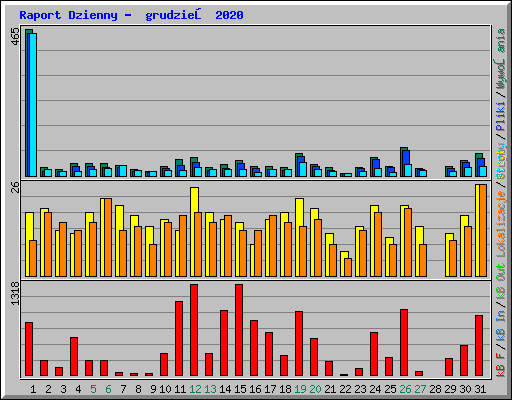
Task: Click the blue 'Pliki' legend label
Action: point(501,116)
